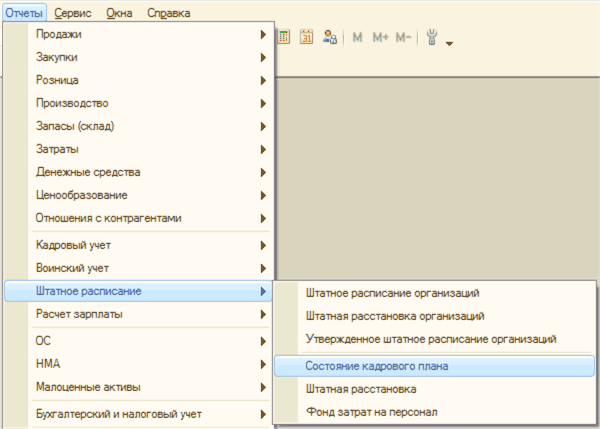The width and height of the screenshot is (600, 429).
Task: Open the Окна menu
Action: (x=119, y=13)
